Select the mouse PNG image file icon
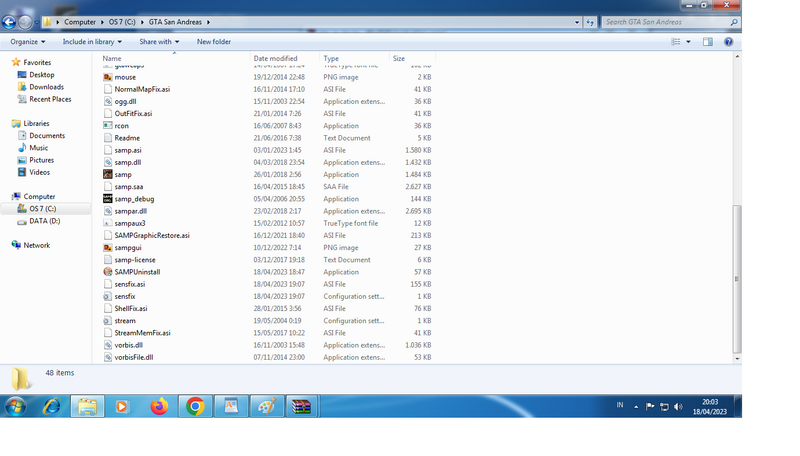Viewport: 800px width, 456px height. [108, 77]
